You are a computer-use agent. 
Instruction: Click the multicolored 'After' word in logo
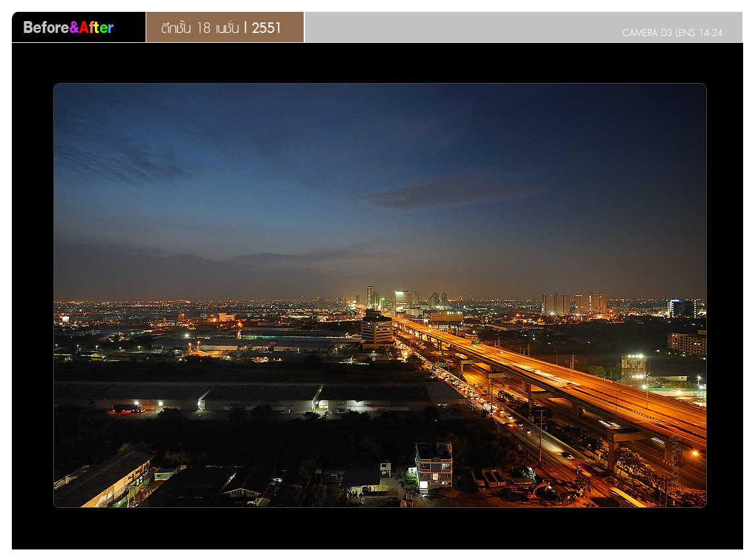coord(96,28)
